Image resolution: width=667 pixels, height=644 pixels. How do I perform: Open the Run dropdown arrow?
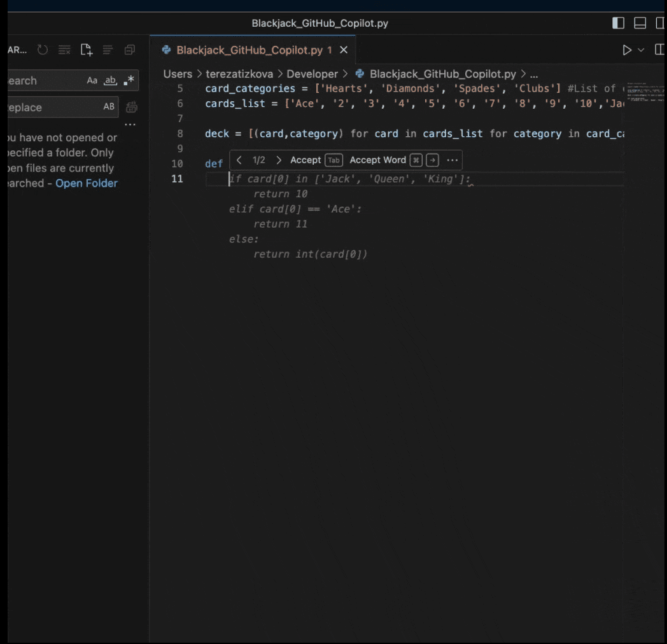(641, 50)
